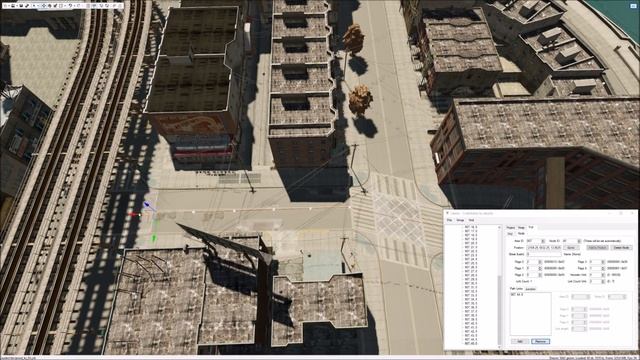Click the Go to button beside Position
The height and width of the screenshot is (360, 640).
pos(571,248)
